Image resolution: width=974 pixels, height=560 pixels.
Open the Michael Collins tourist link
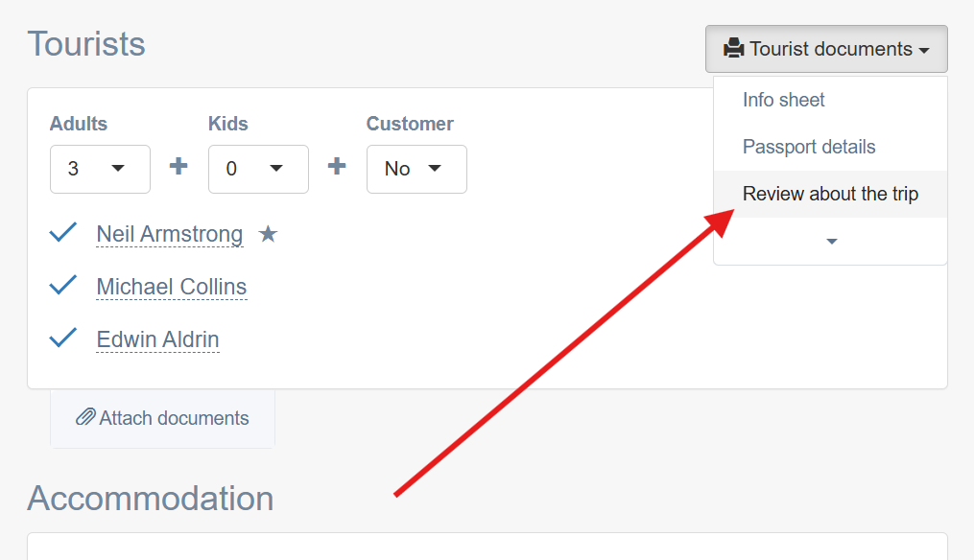click(x=172, y=287)
